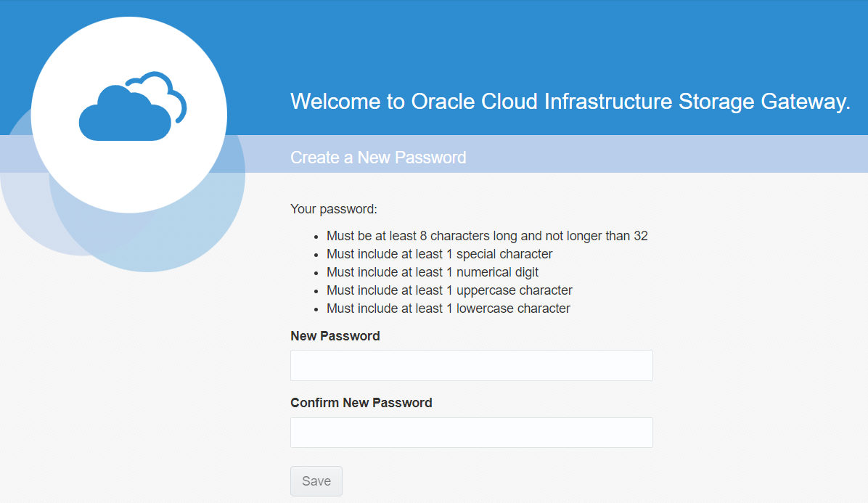Click the "New Password" field label
The width and height of the screenshot is (868, 503).
click(x=335, y=336)
